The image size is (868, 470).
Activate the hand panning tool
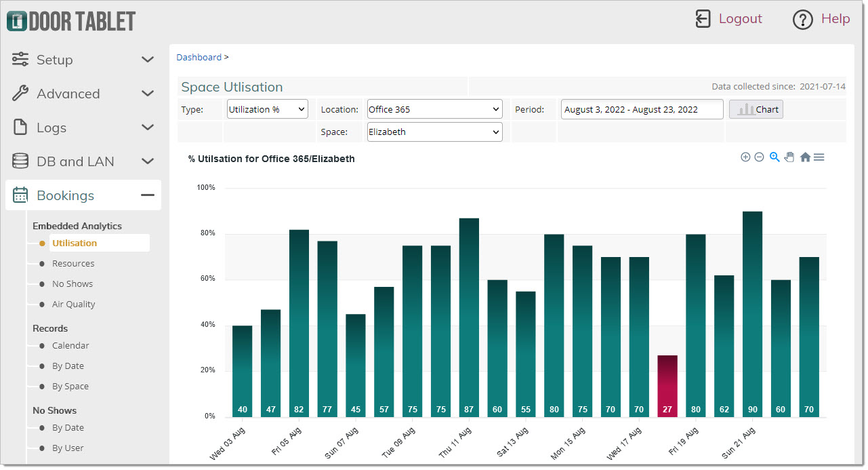[789, 157]
